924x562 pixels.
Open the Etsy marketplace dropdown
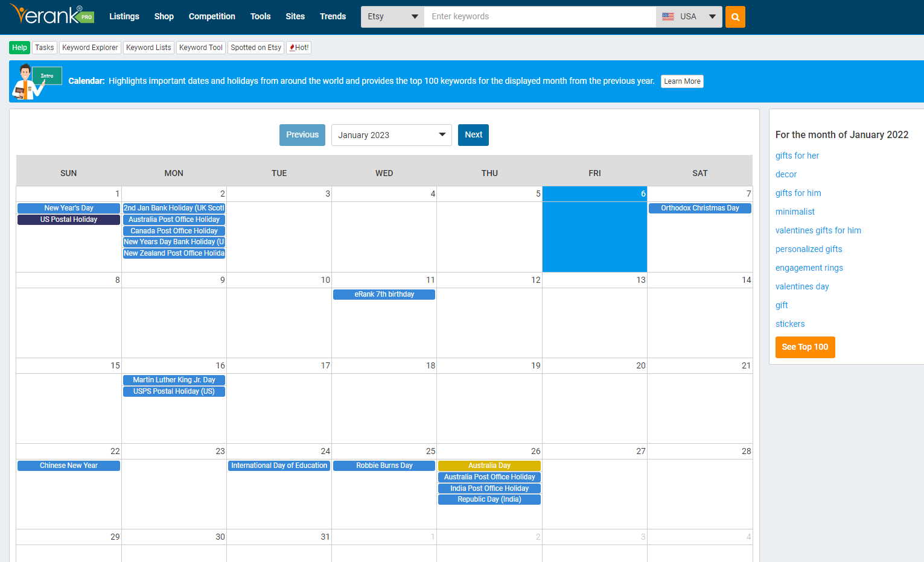(x=392, y=17)
